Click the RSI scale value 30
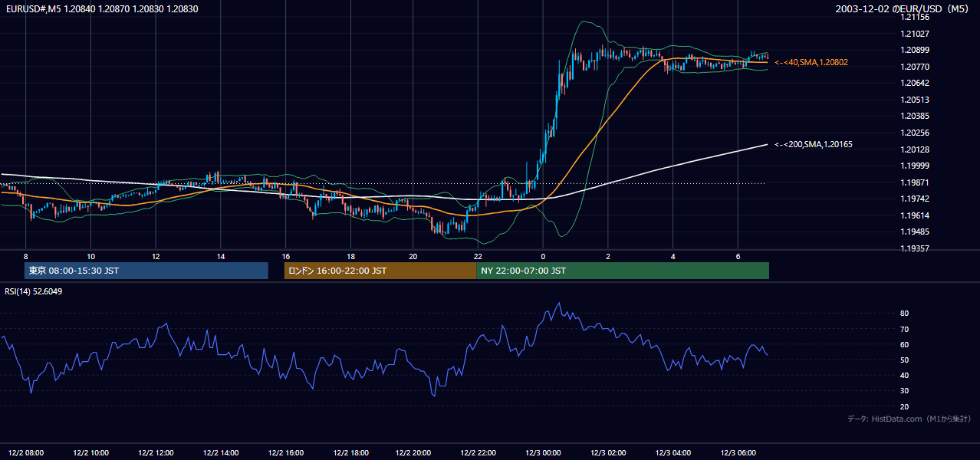 point(904,390)
